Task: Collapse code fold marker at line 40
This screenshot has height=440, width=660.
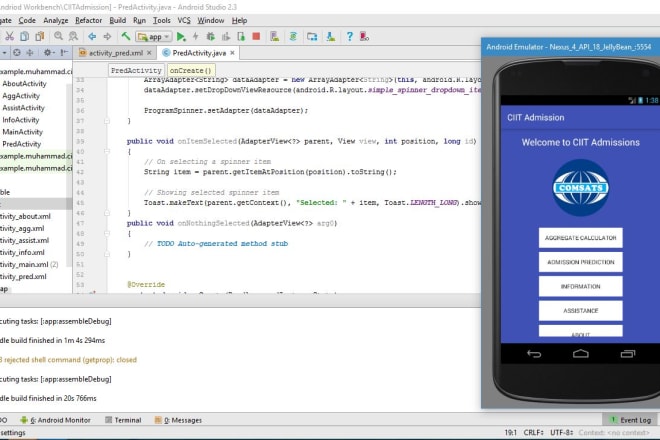Action: (x=107, y=152)
